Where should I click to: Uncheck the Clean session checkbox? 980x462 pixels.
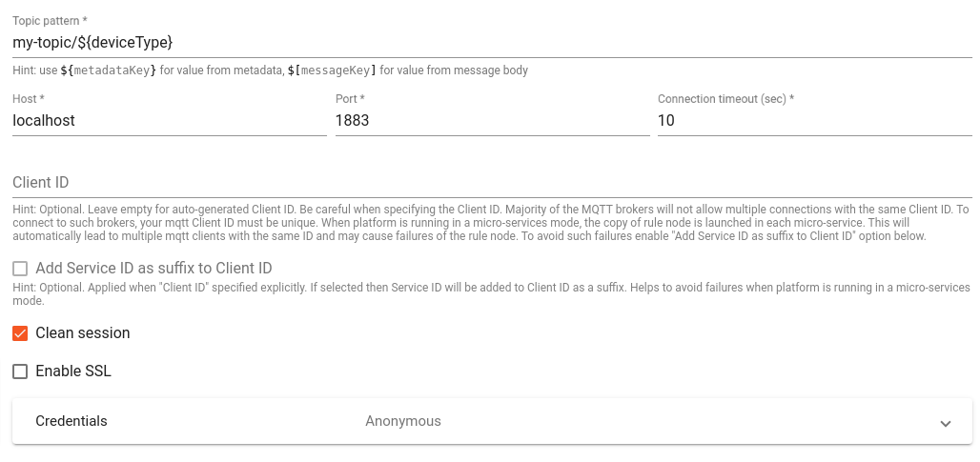[x=20, y=333]
